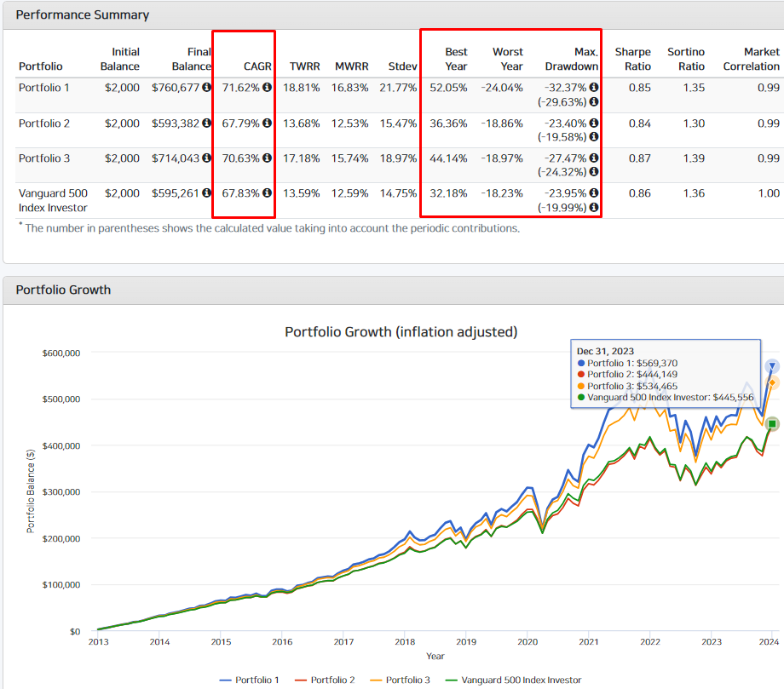Click info icon beside (-29.63%) drawdown

tap(593, 102)
